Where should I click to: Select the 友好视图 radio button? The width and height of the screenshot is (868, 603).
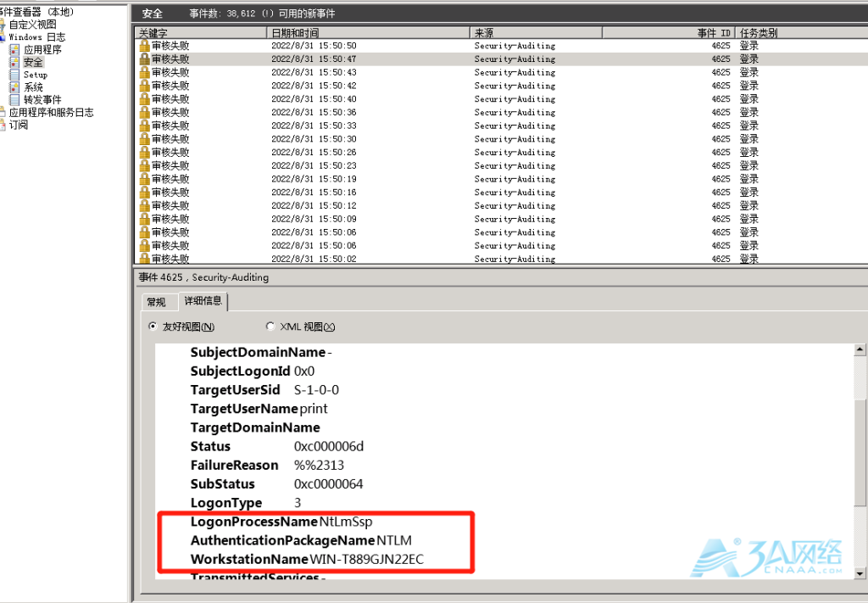click(x=153, y=327)
